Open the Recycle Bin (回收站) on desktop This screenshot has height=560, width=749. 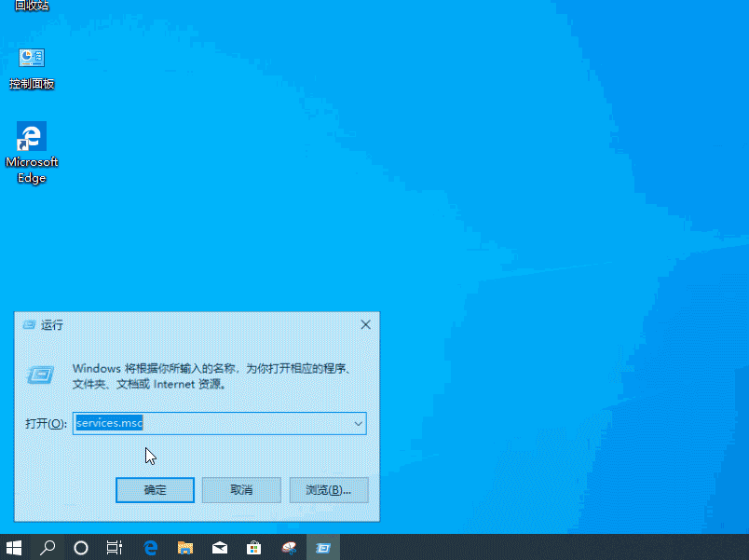(31, 7)
